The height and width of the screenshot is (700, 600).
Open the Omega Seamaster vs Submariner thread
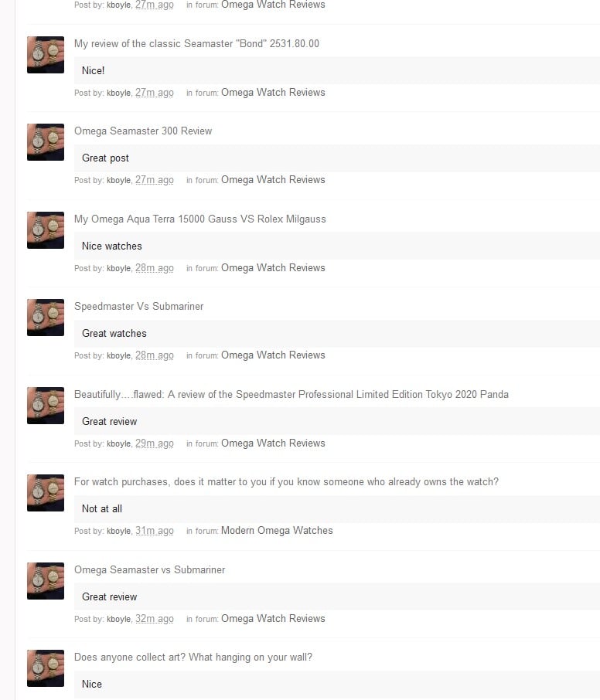tap(150, 570)
